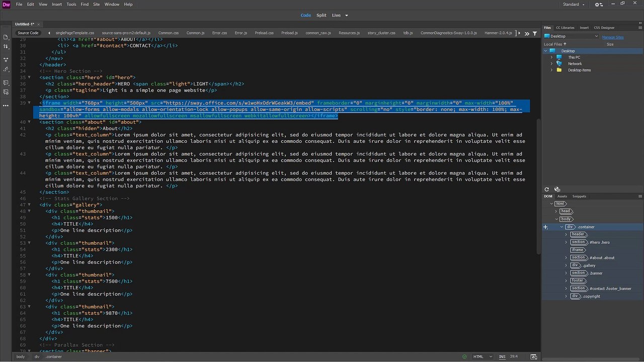Viewport: 644px width, 362px height.
Task: Open the Open Documents icon in left toolbar
Action: (x=6, y=37)
